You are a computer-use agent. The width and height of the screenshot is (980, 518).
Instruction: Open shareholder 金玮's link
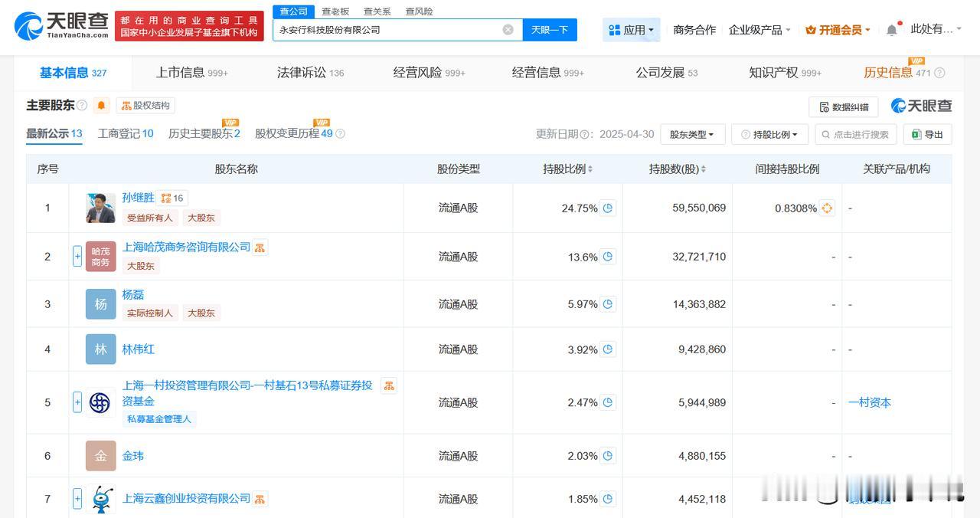pos(133,456)
